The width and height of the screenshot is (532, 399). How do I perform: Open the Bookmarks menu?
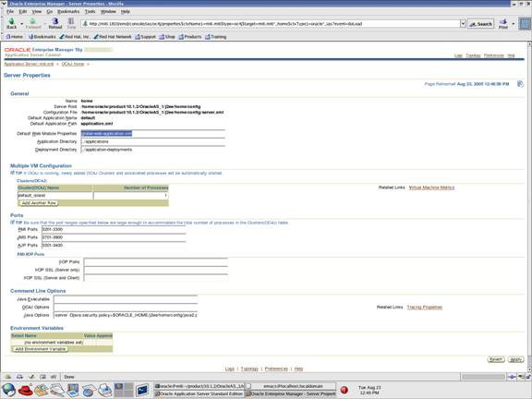coord(68,11)
